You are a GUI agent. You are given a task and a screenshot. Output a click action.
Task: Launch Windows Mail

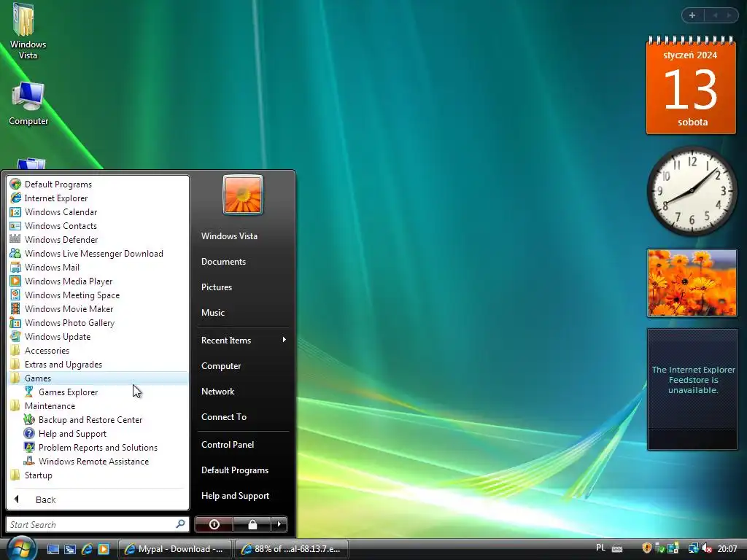44,267
